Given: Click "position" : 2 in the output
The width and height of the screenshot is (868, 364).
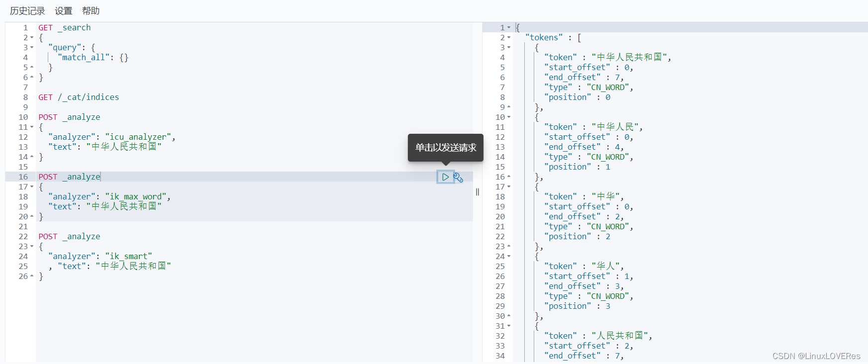Looking at the screenshot, I should (x=578, y=237).
